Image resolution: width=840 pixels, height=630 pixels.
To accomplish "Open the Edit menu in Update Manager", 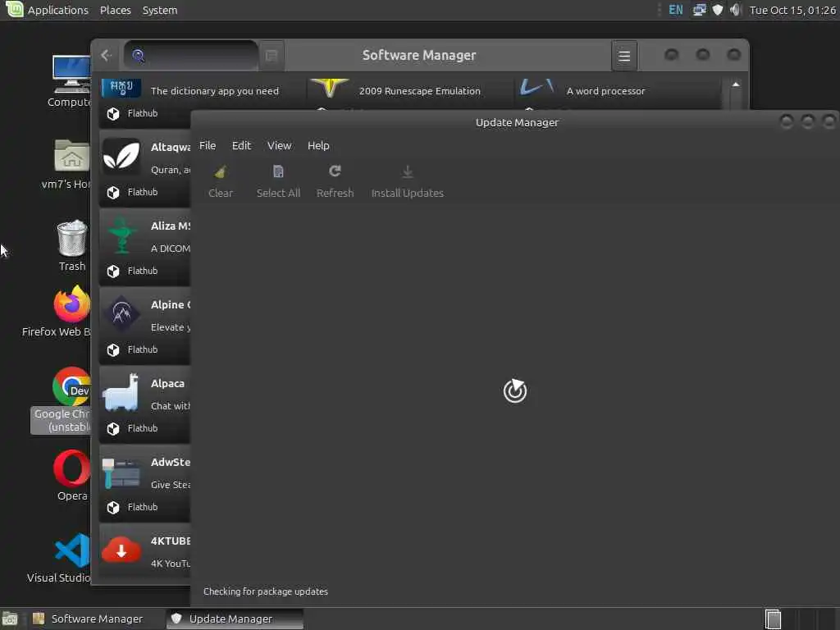I will [x=241, y=146].
